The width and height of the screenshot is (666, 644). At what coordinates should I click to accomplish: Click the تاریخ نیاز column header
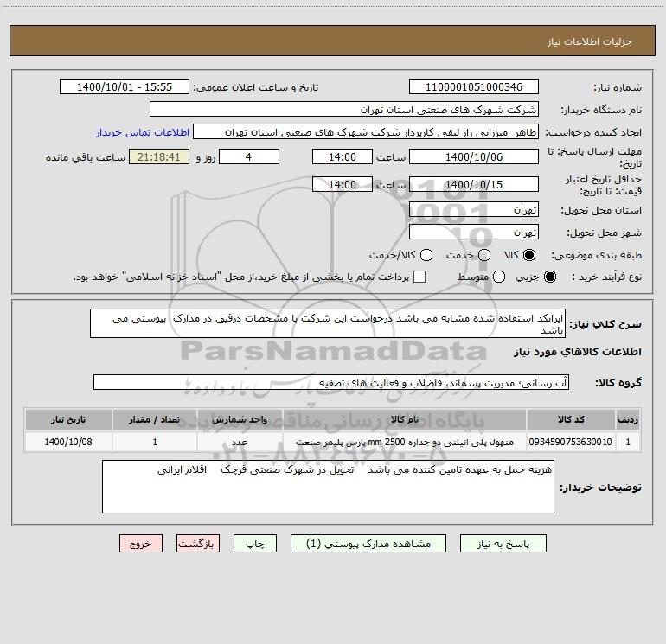click(68, 419)
